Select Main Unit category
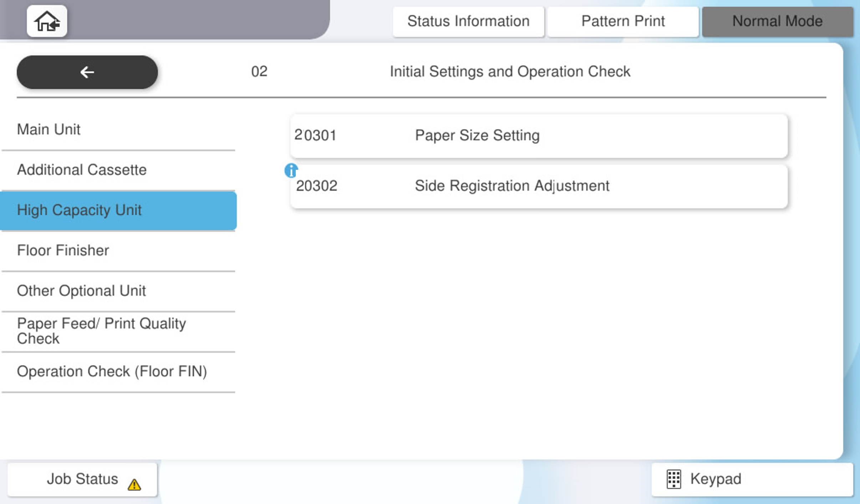Screen dimensions: 860x504 pyautogui.click(x=118, y=129)
